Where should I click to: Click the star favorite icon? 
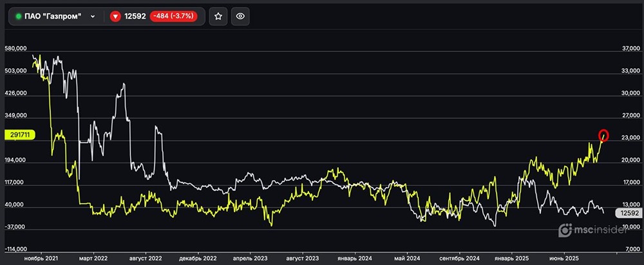tap(218, 17)
